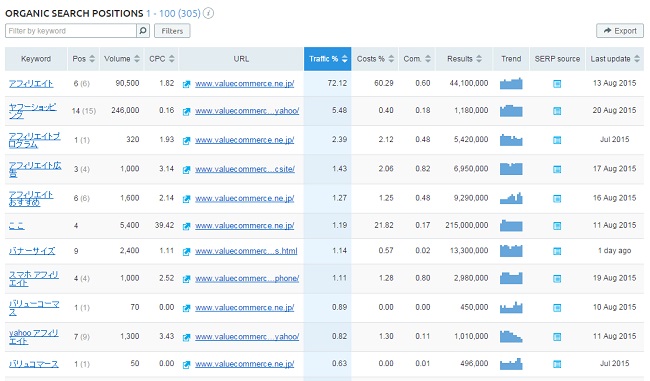This screenshot has width=650, height=381.
Task: Select the 1 day ago update cell
Action: [614, 250]
